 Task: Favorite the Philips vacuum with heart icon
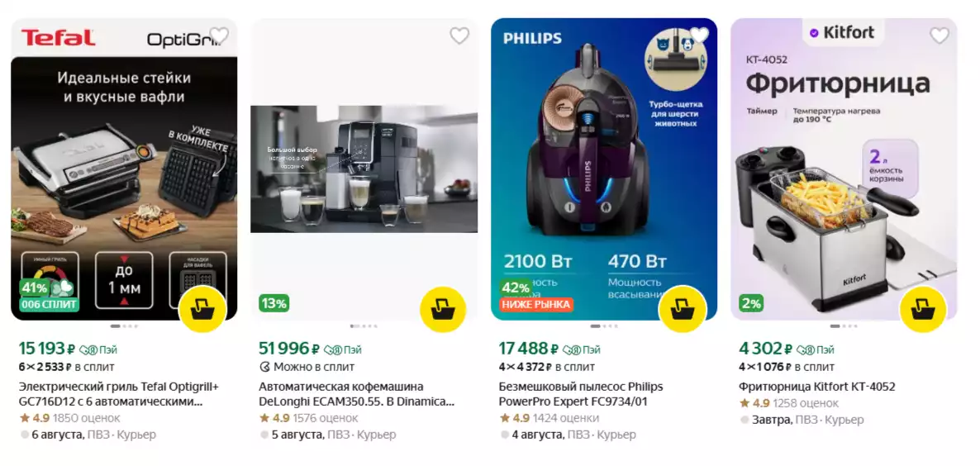[699, 36]
